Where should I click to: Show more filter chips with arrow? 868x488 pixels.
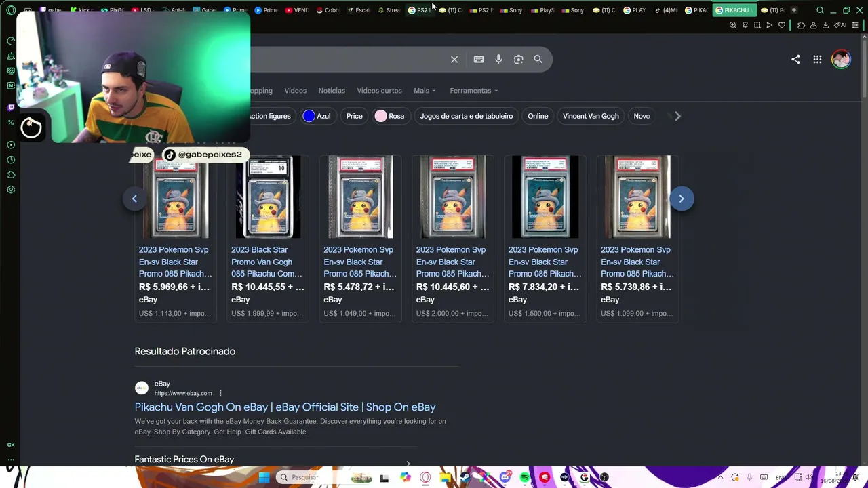pyautogui.click(x=677, y=116)
